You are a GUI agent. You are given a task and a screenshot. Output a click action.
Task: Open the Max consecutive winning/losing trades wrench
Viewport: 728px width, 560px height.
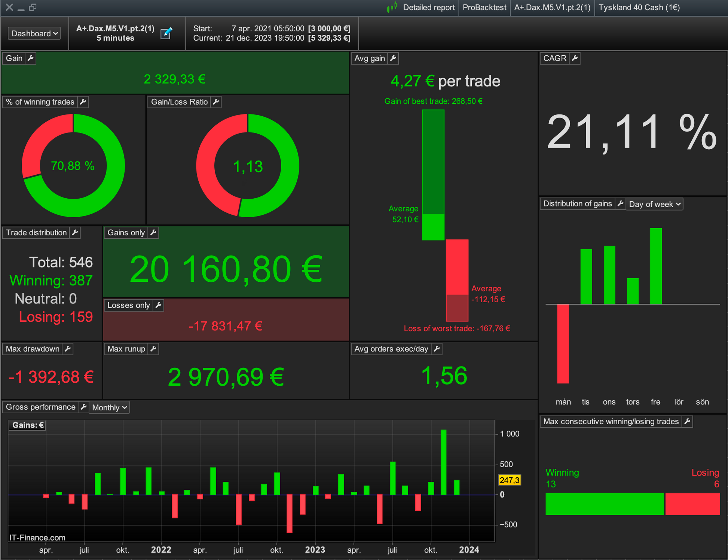coord(687,422)
